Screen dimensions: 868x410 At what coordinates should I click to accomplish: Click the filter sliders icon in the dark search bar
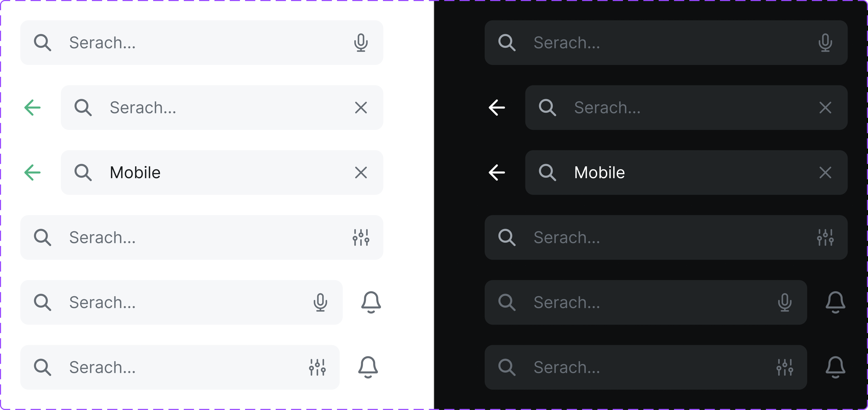click(x=825, y=238)
